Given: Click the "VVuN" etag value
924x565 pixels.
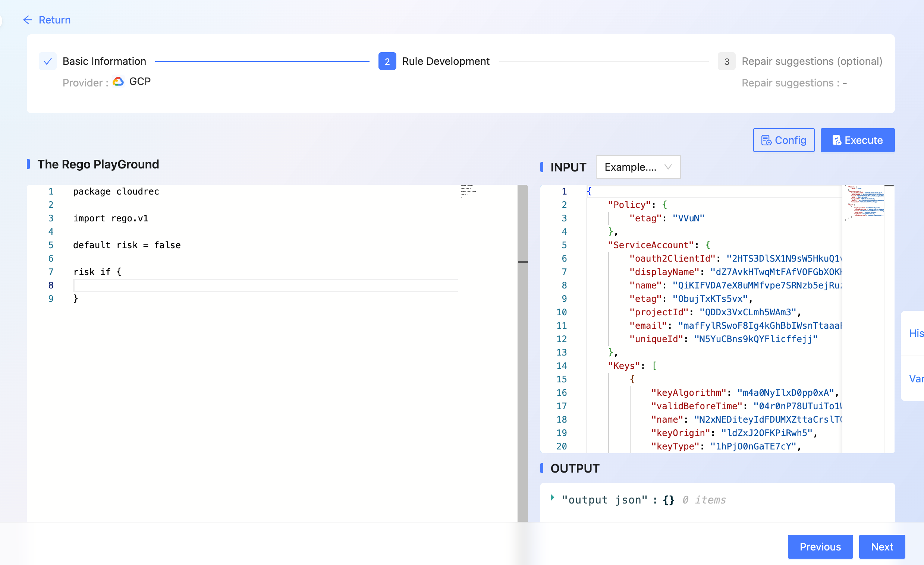Looking at the screenshot, I should (688, 218).
